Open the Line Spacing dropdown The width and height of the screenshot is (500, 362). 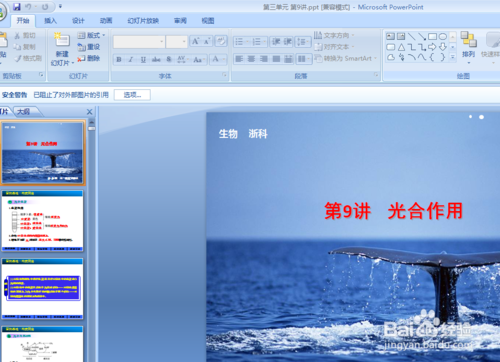point(302,42)
